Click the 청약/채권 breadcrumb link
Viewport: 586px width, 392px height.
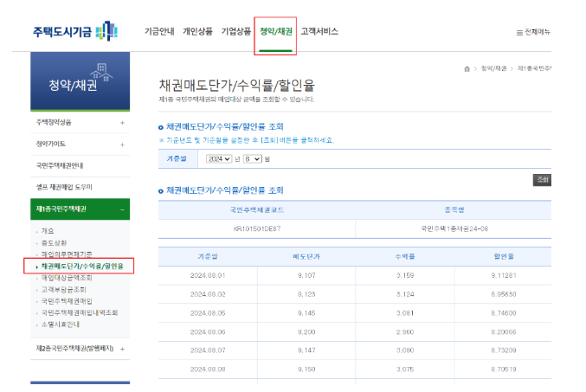coord(493,68)
